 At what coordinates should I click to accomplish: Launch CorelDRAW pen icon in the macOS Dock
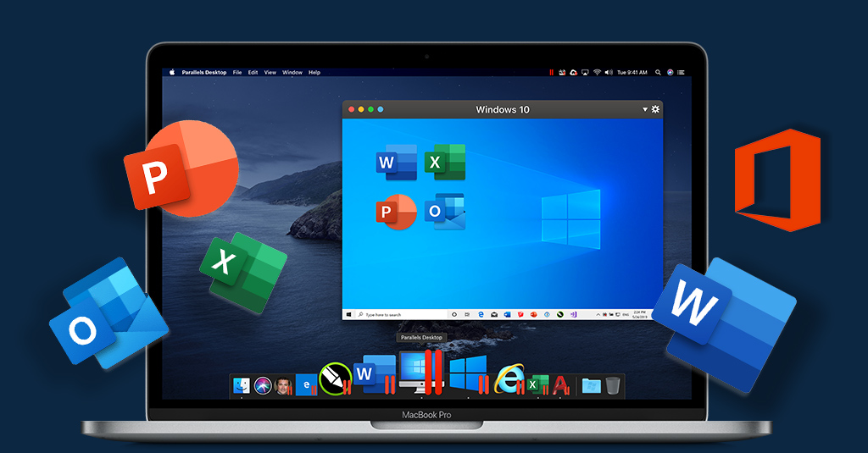tap(336, 378)
